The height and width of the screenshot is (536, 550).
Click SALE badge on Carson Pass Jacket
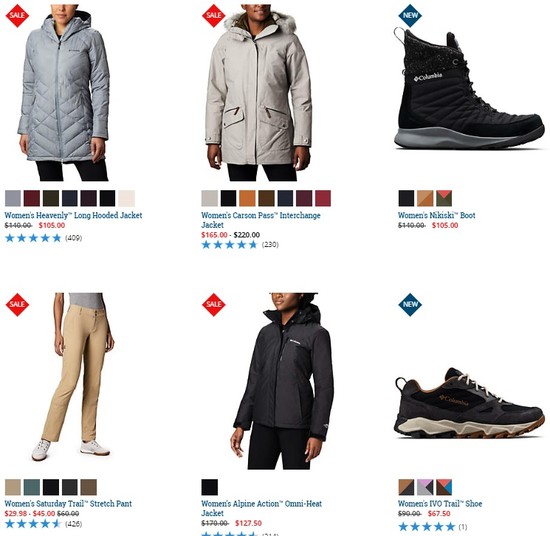[214, 15]
